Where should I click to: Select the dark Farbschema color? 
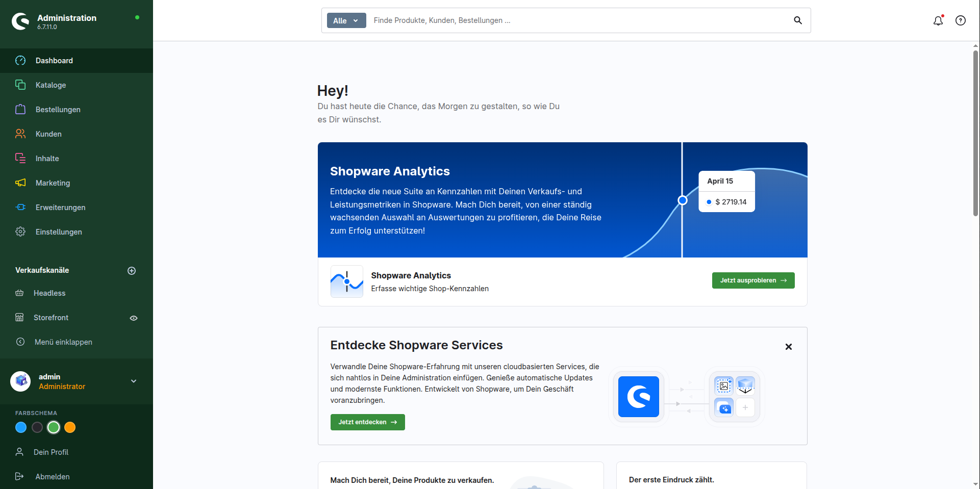click(x=37, y=427)
